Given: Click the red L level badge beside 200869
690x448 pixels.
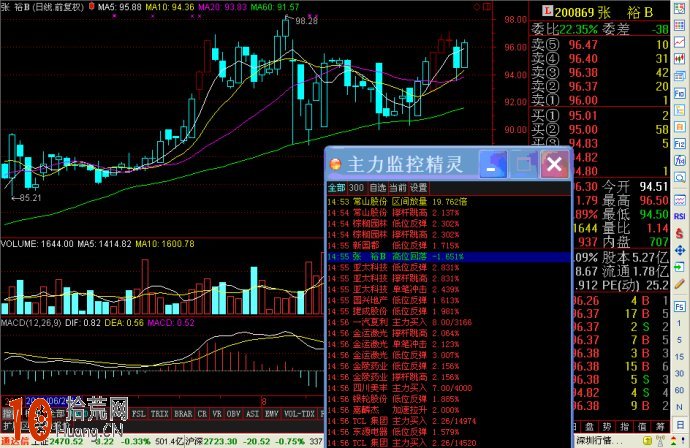Looking at the screenshot, I should (547, 11).
